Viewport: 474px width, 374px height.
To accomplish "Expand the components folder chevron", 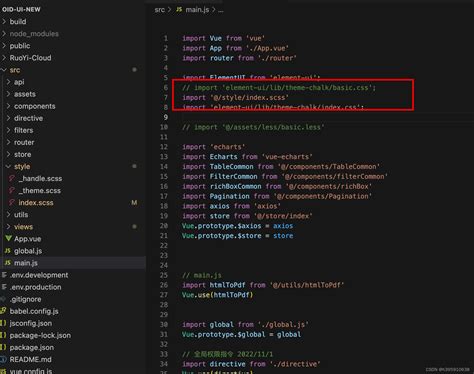I will (9, 106).
